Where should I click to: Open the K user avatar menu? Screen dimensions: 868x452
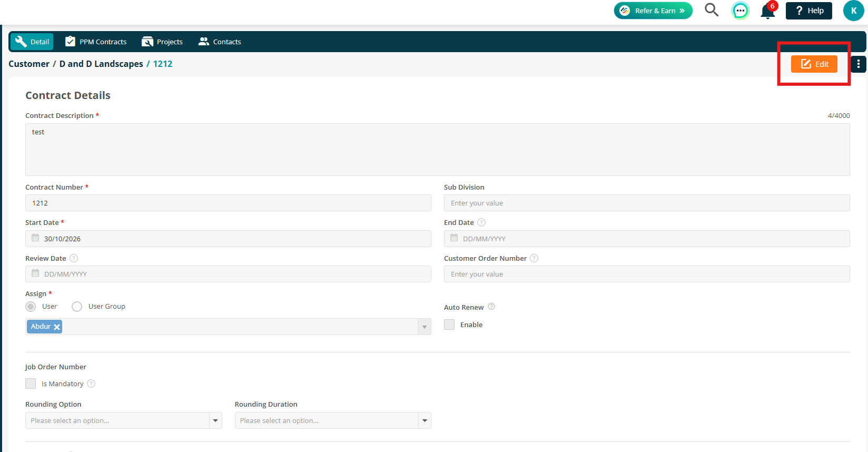click(853, 11)
